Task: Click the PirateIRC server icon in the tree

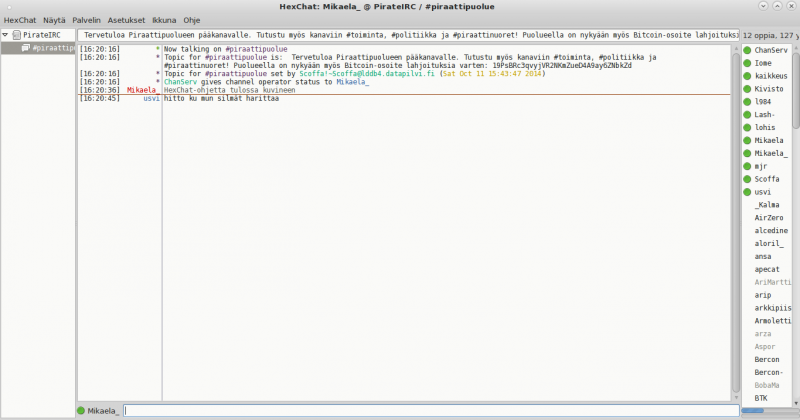Action: pos(16,35)
